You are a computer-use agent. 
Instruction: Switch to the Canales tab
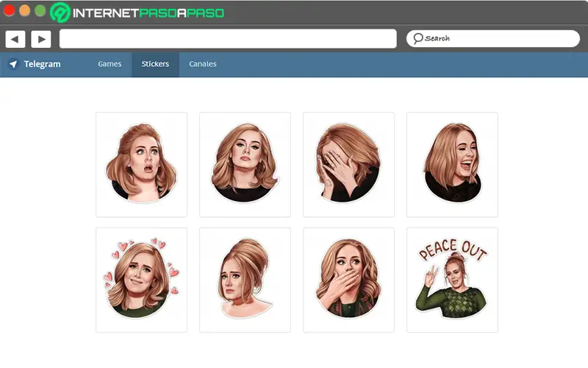coord(203,64)
